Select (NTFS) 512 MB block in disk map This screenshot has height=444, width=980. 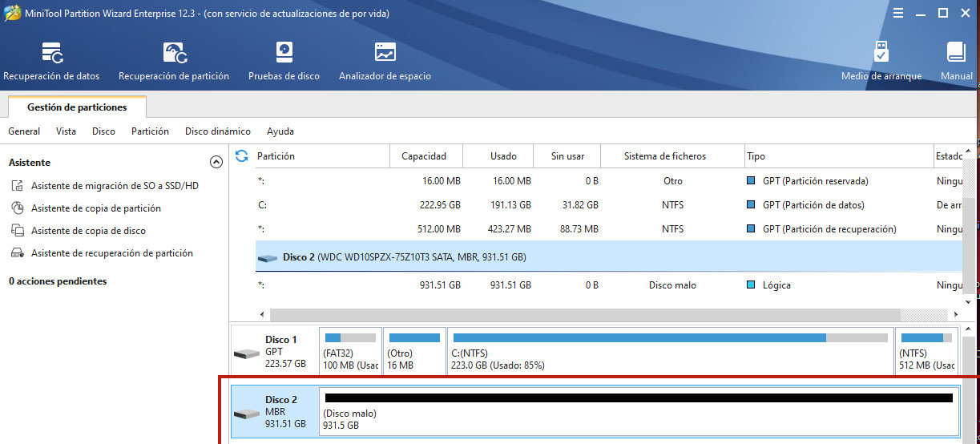927,351
